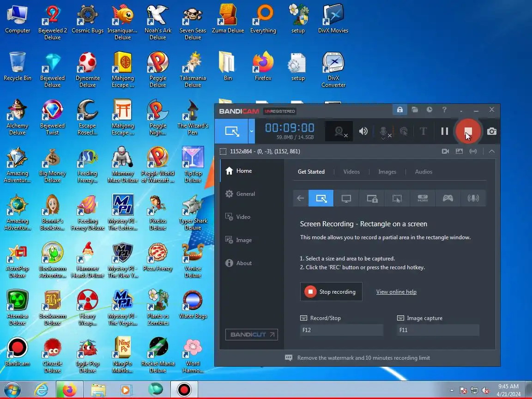The image size is (532, 399).
Task: Show hidden tray icons arrow
Action: [x=452, y=391]
